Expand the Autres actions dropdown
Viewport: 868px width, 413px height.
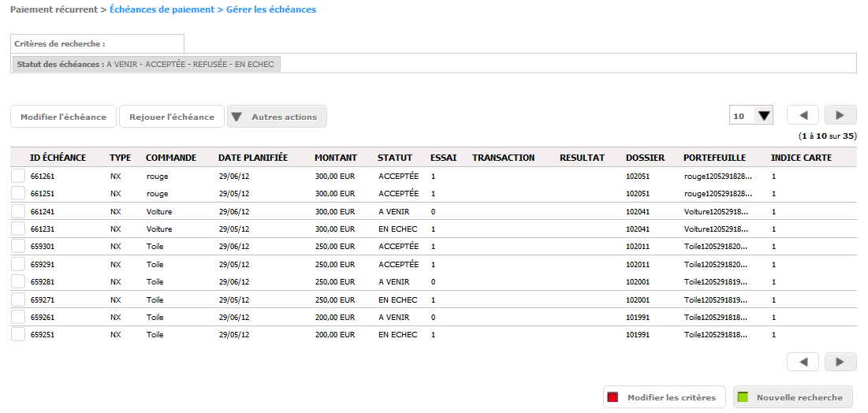point(277,117)
